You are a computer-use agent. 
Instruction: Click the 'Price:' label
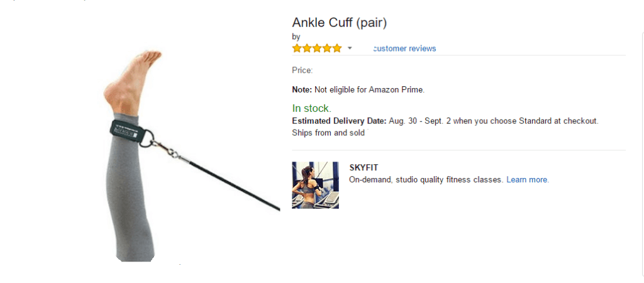point(303,70)
